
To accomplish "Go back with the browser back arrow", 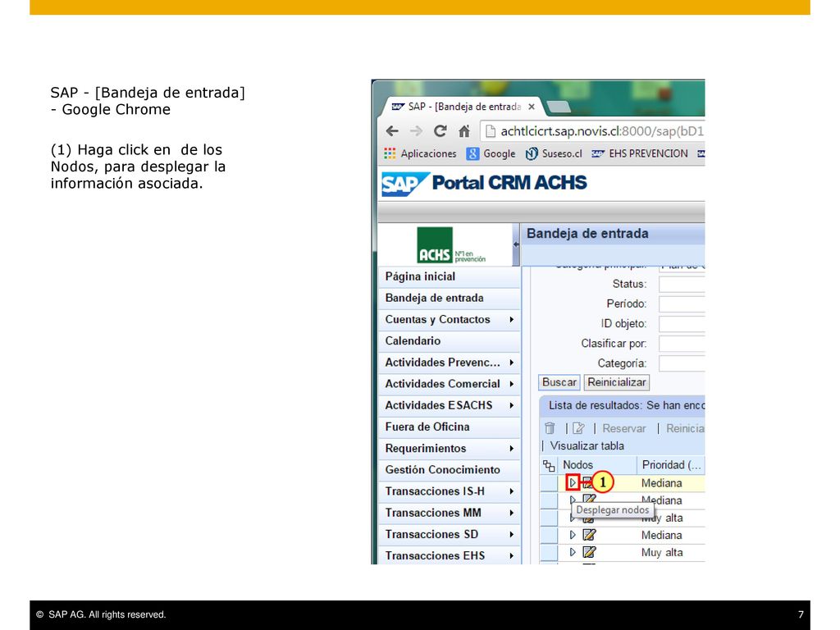I will coord(392,130).
